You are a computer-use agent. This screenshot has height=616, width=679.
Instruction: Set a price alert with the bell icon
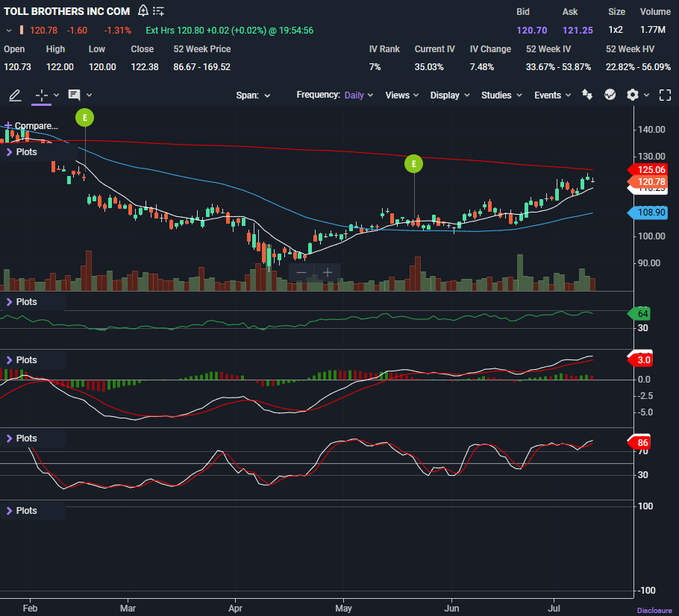pyautogui.click(x=143, y=11)
